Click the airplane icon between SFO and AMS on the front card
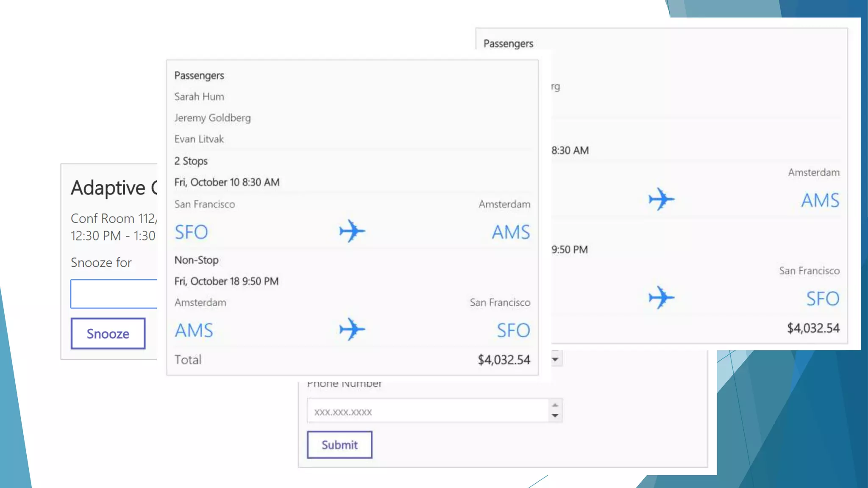Screen dimensions: 868x488 coord(352,231)
